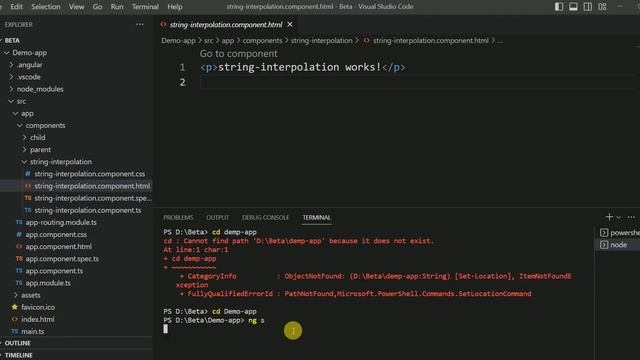Open favicon.ico file

click(x=33, y=307)
